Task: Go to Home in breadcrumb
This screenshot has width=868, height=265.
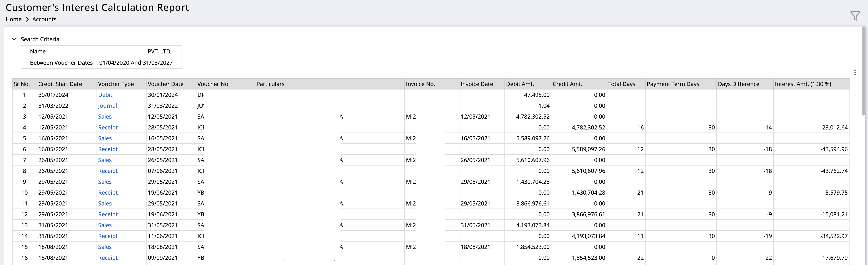Action: click(13, 19)
